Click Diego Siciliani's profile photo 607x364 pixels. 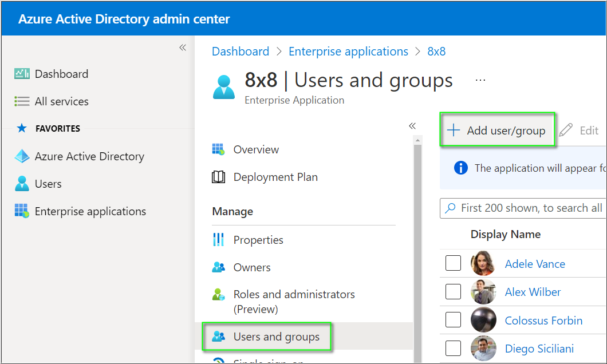click(x=483, y=348)
